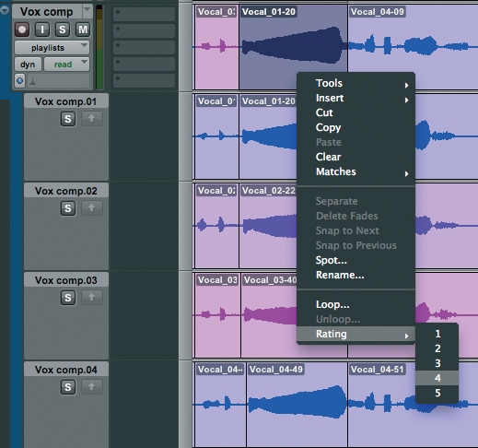Choose Spot... from the context menu
The image size is (478, 448).
[x=332, y=260]
